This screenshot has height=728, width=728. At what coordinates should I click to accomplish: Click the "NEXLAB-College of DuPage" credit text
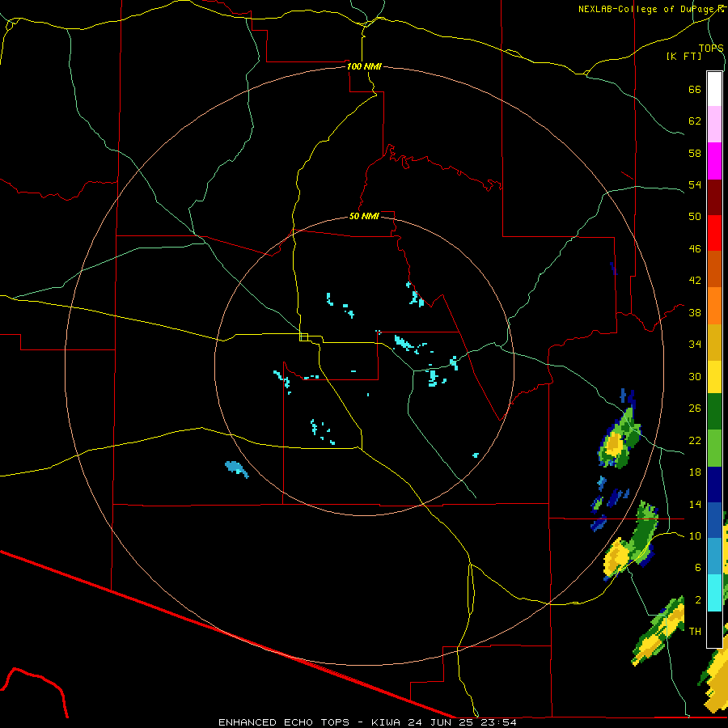click(x=647, y=9)
